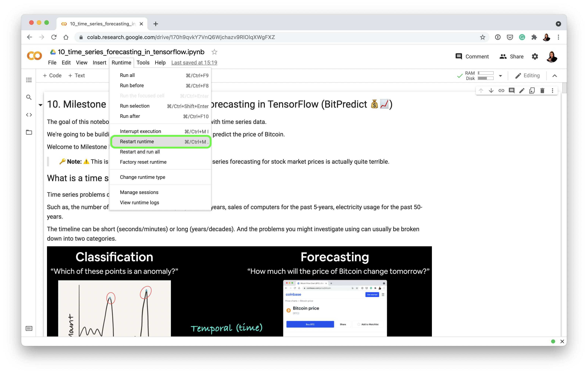This screenshot has width=588, height=374.
Task: Click the Colab logo
Action: tap(34, 56)
